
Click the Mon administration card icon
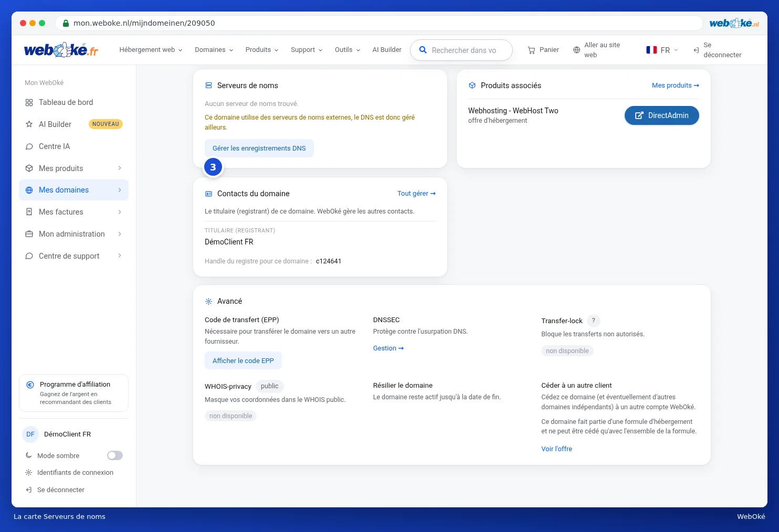pos(29,234)
